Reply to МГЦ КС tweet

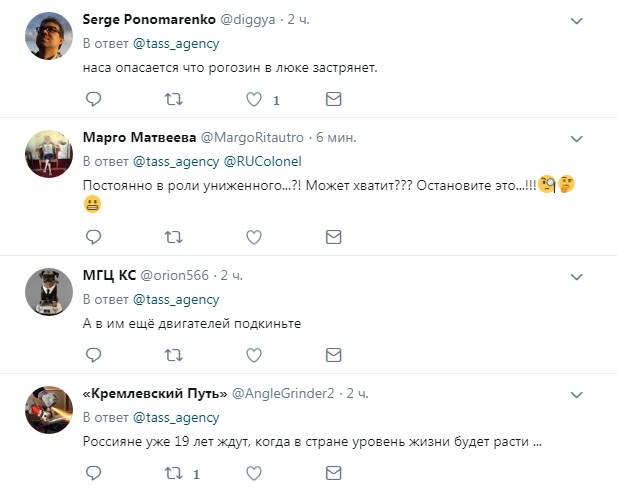93,354
